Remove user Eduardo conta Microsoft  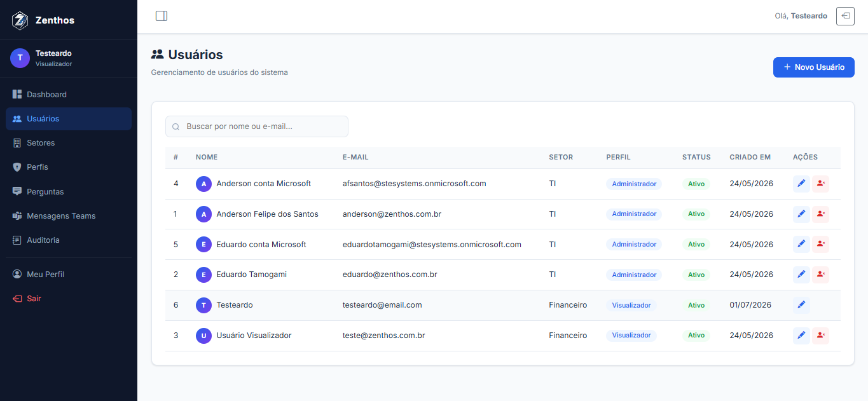pyautogui.click(x=820, y=245)
